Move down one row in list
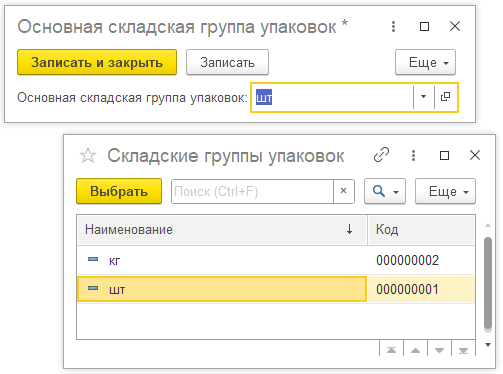The height and width of the screenshot is (374, 503). pos(439,350)
